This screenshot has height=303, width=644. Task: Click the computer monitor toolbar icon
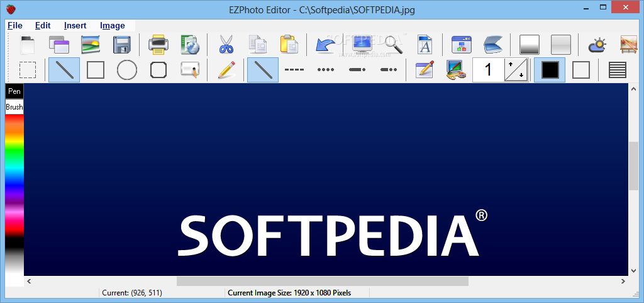(362, 44)
